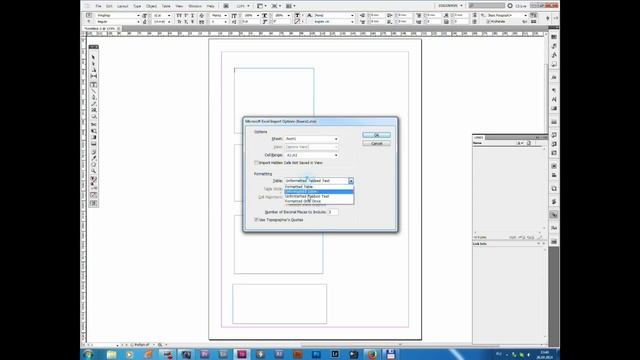Image resolution: width=640 pixels, height=360 pixels.
Task: Click OK in Excel Import Options
Action: [x=376, y=135]
